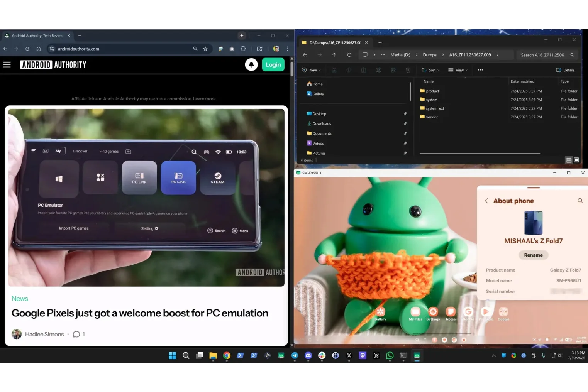
Task: Toggle the Details pane in File Explorer
Action: [566, 70]
